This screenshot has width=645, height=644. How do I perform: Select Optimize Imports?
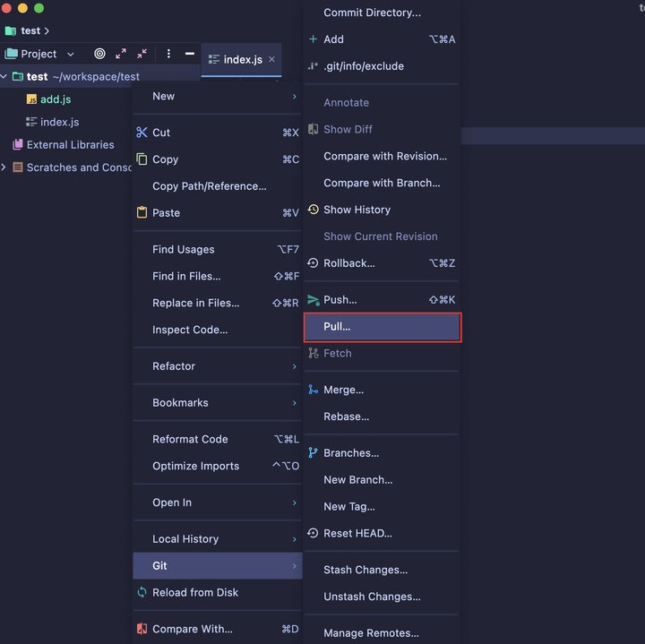tap(217, 466)
